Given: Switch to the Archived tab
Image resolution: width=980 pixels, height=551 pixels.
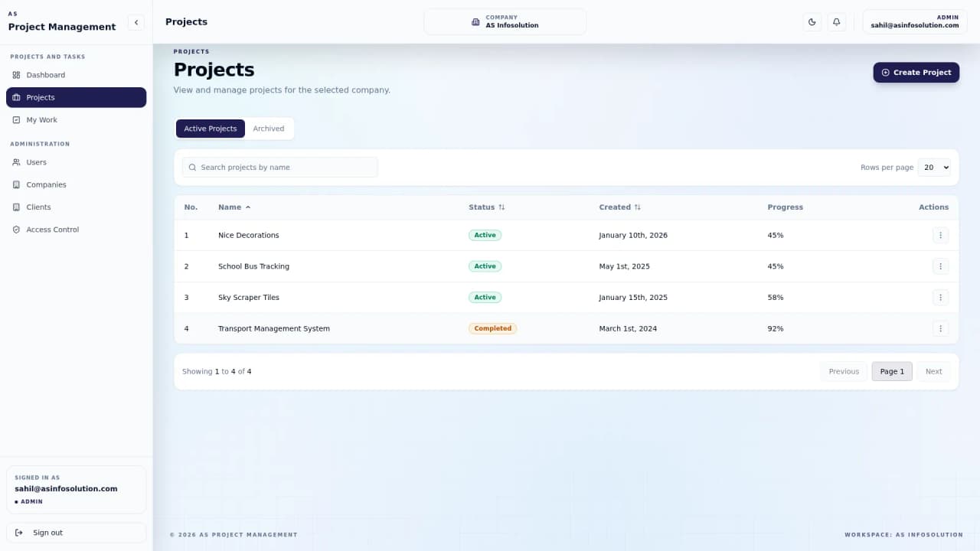Looking at the screenshot, I should pyautogui.click(x=269, y=129).
